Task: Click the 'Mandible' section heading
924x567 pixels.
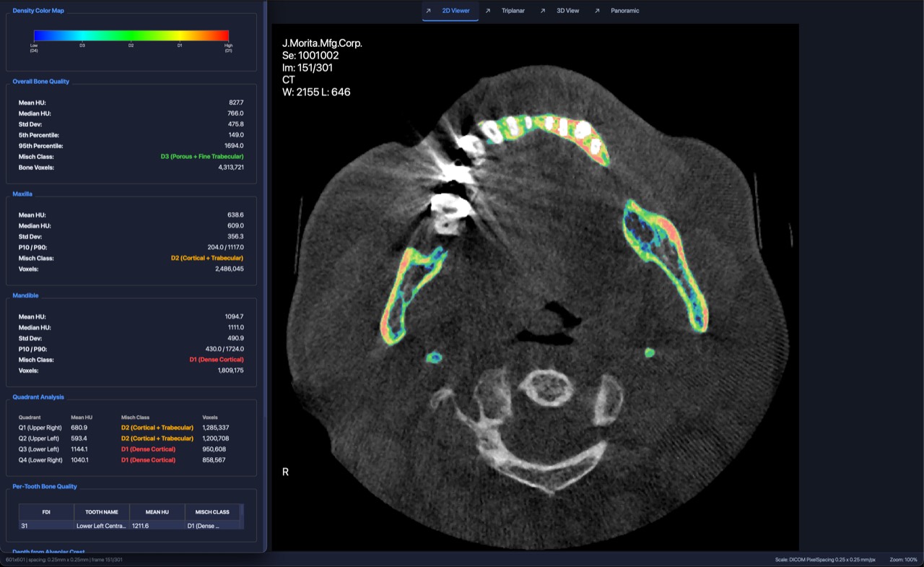Action: [x=25, y=295]
